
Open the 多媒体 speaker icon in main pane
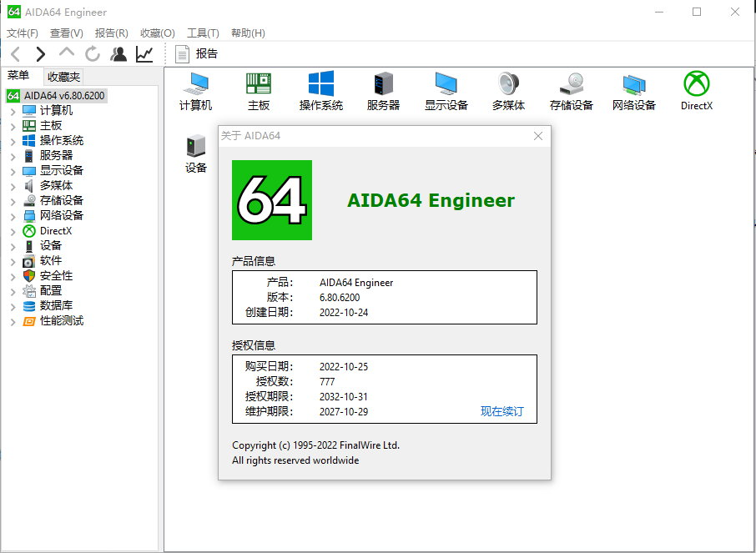point(509,92)
